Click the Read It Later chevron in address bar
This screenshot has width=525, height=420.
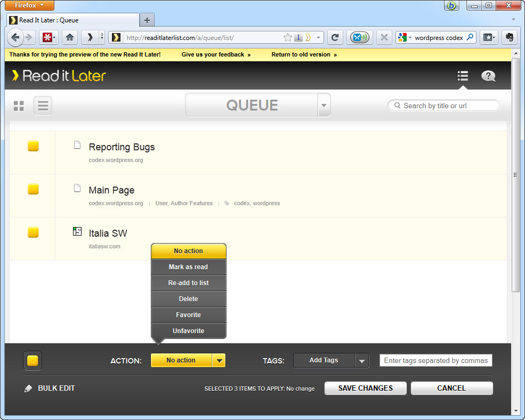[309, 37]
